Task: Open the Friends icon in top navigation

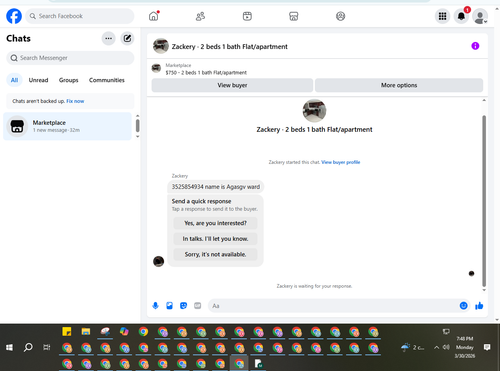Action: [x=200, y=16]
